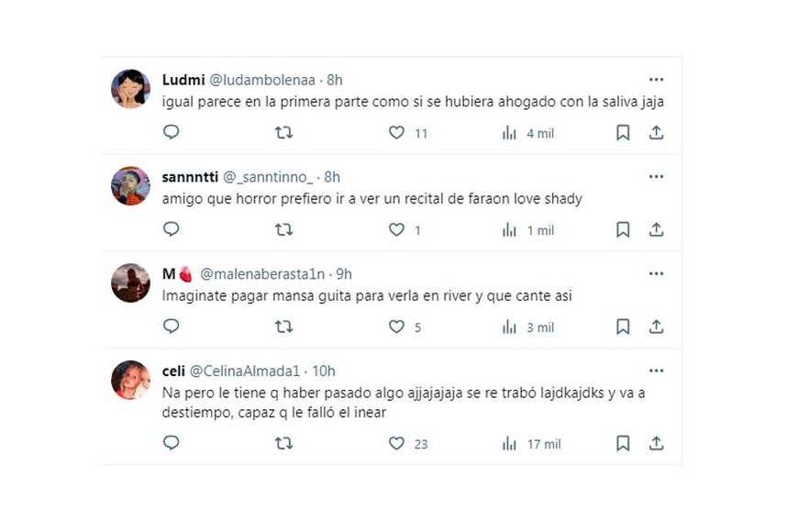The width and height of the screenshot is (798, 532).
Task: Retweet the tweet by @malenaberasta1n
Action: click(284, 327)
